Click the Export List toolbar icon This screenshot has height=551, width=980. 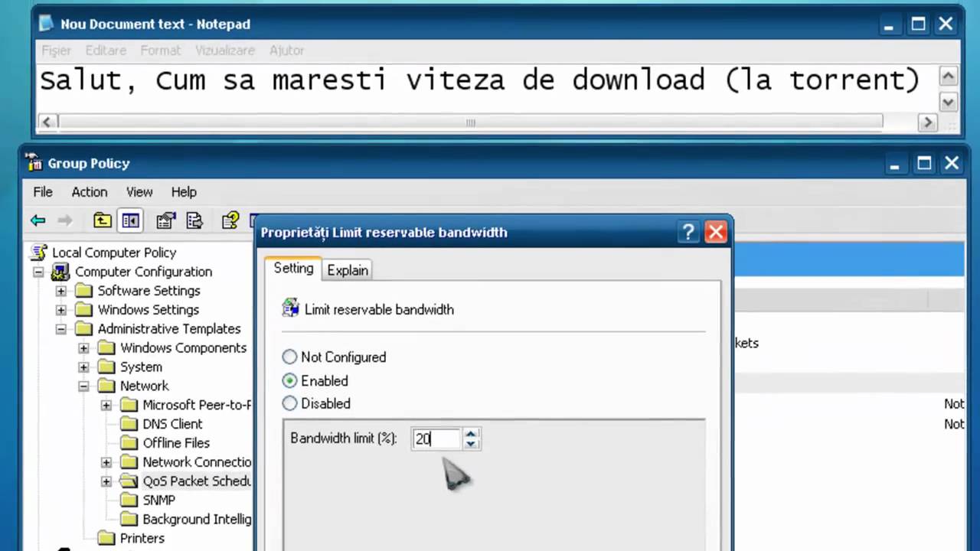[194, 220]
